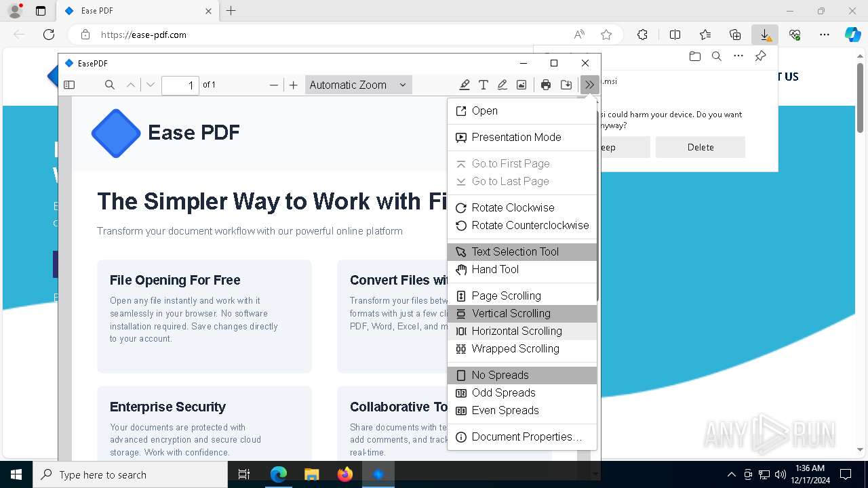Open the Automatic Zoom dropdown
The width and height of the screenshot is (868, 488).
click(358, 85)
